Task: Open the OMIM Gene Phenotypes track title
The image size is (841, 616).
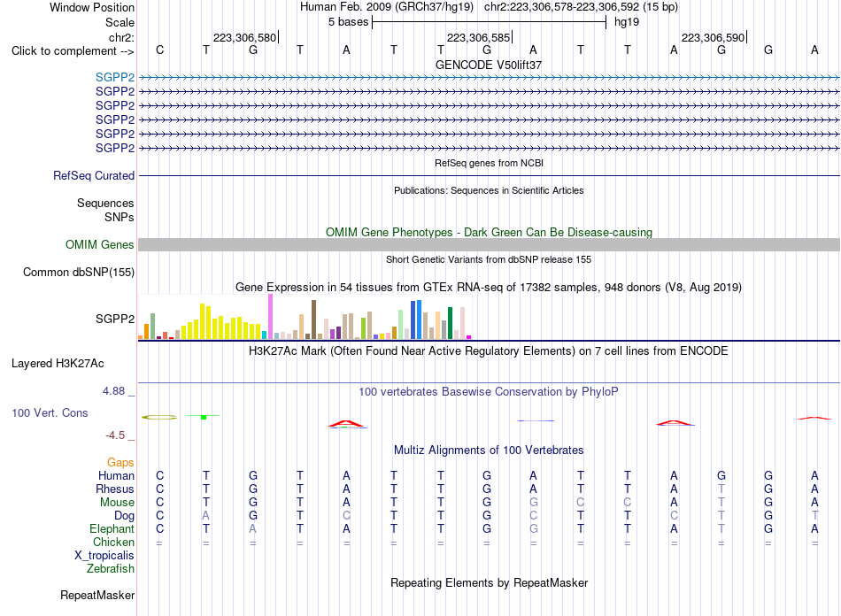Action: tap(489, 232)
